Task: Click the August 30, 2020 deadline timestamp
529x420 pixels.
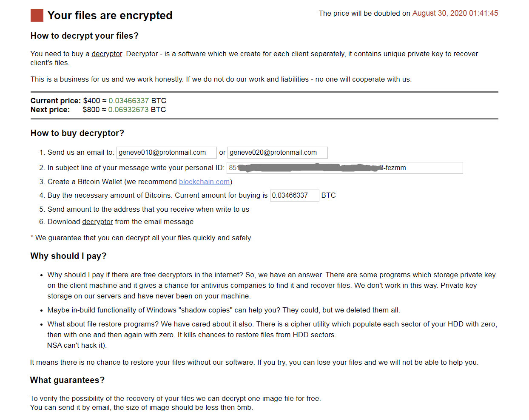Action: (455, 13)
